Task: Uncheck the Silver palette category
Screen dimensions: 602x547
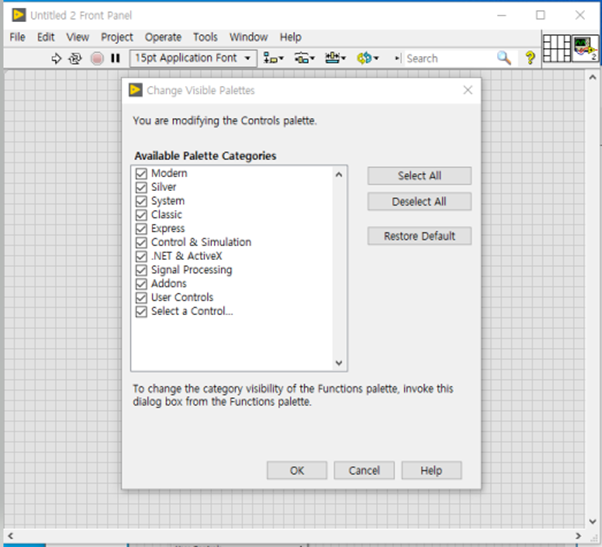Action: [141, 187]
